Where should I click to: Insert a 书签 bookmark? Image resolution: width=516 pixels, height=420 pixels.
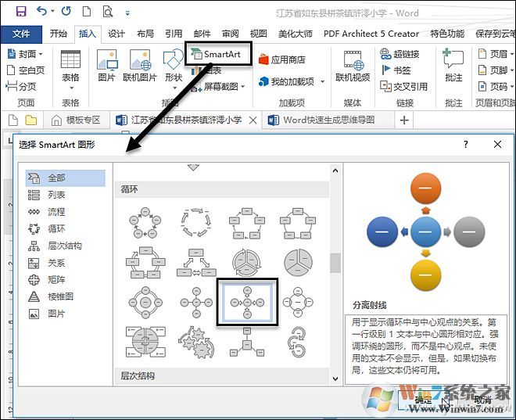click(x=396, y=70)
